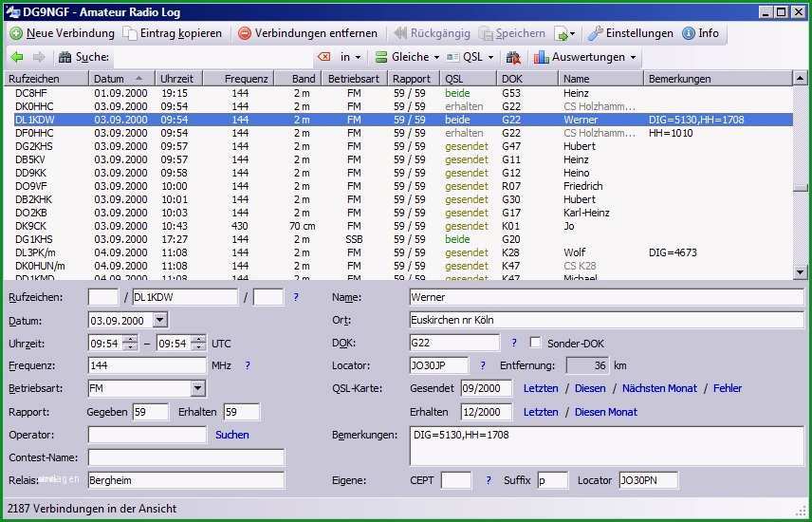Click the Suche text field

[x=213, y=57]
